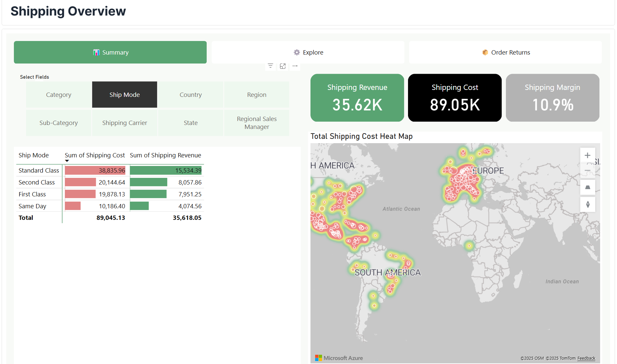Click the Select Fields label
Viewport: 617px width, 364px height.
[x=34, y=77]
